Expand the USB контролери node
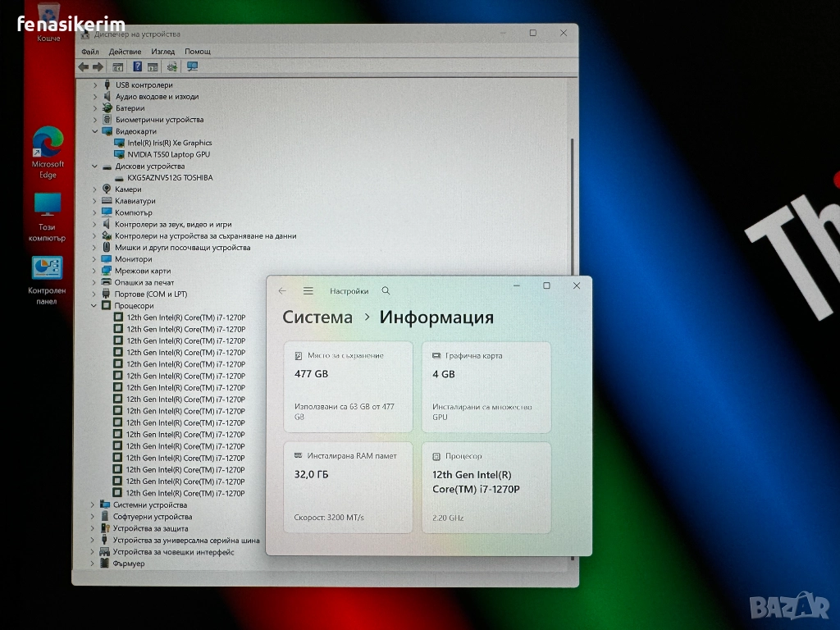 95,85
